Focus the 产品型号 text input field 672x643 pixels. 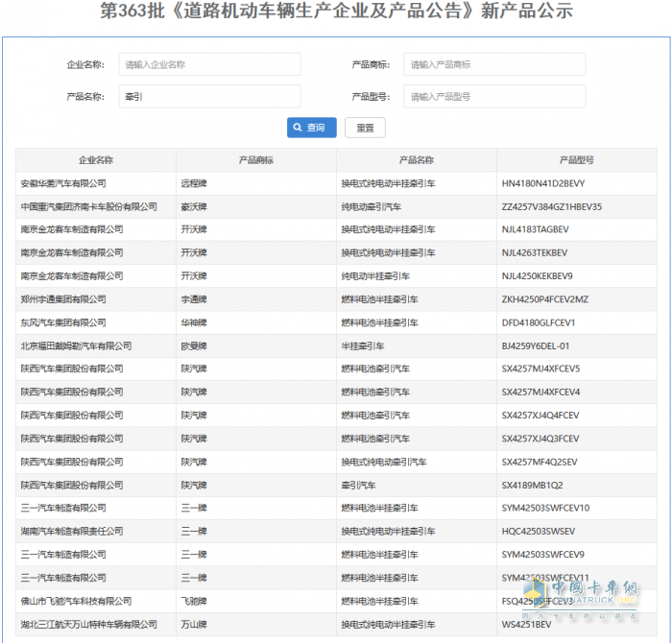click(494, 96)
